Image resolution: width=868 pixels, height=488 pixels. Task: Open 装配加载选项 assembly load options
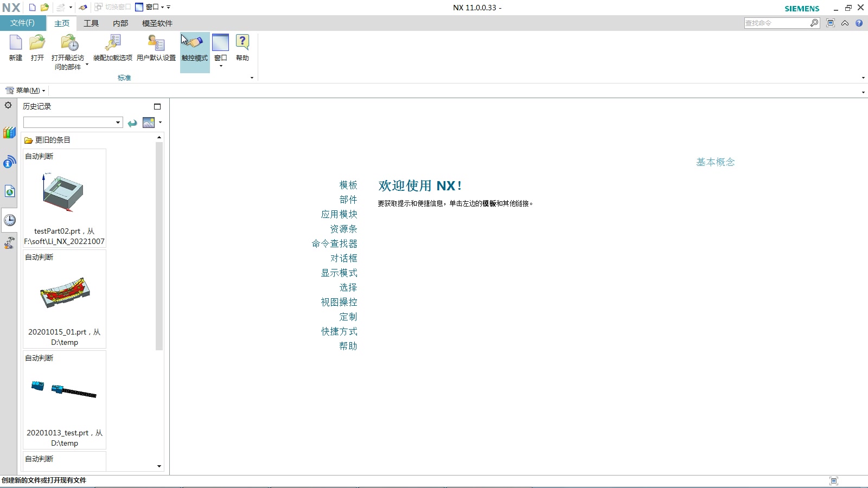tap(113, 48)
